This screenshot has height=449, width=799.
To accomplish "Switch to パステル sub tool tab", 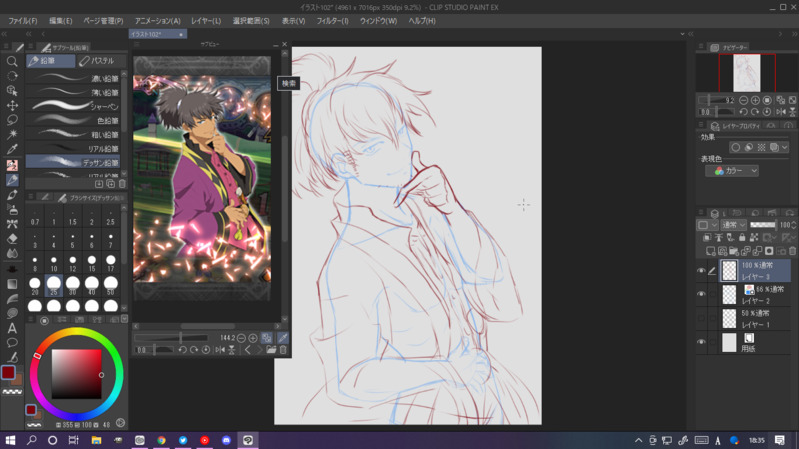I will pyautogui.click(x=101, y=61).
